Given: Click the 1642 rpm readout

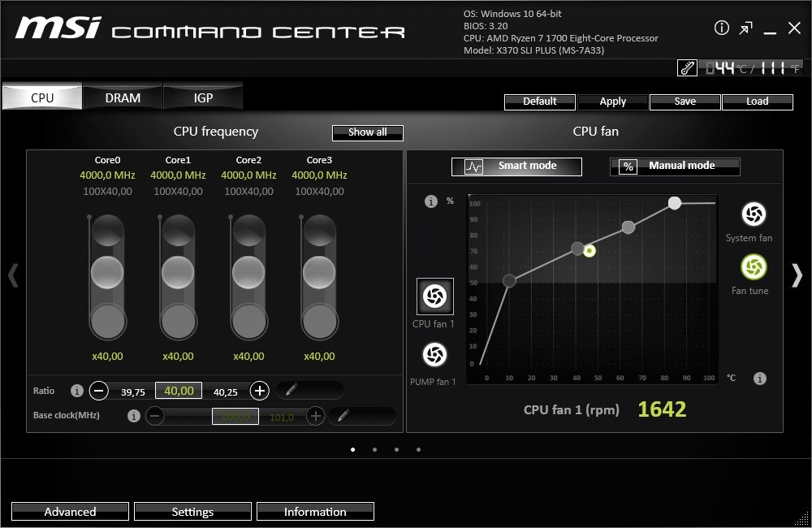Looking at the screenshot, I should pyautogui.click(x=662, y=409).
